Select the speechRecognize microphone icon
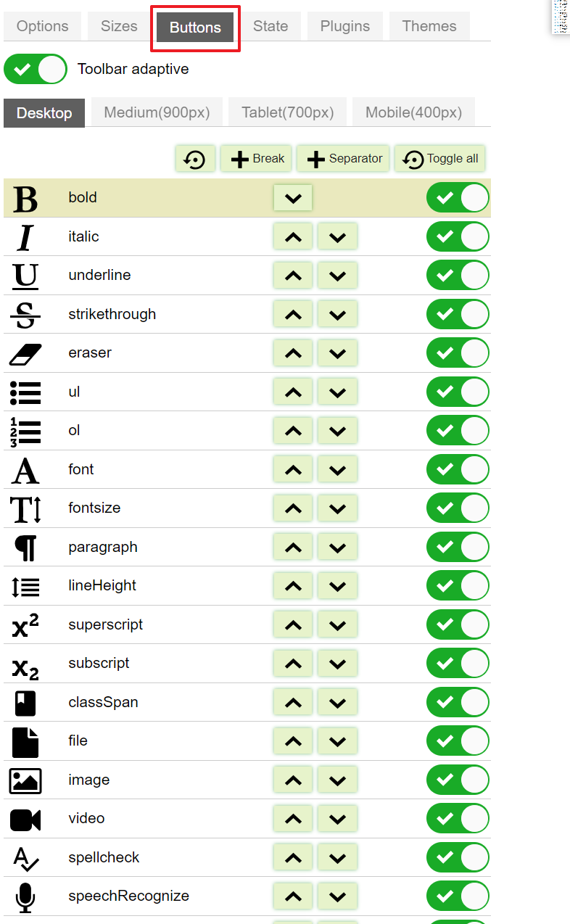The width and height of the screenshot is (570, 924). [24, 896]
